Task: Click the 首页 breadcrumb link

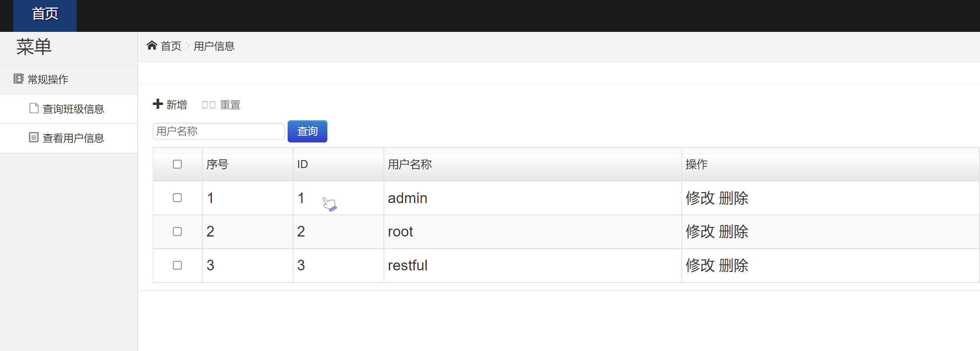Action: tap(171, 46)
